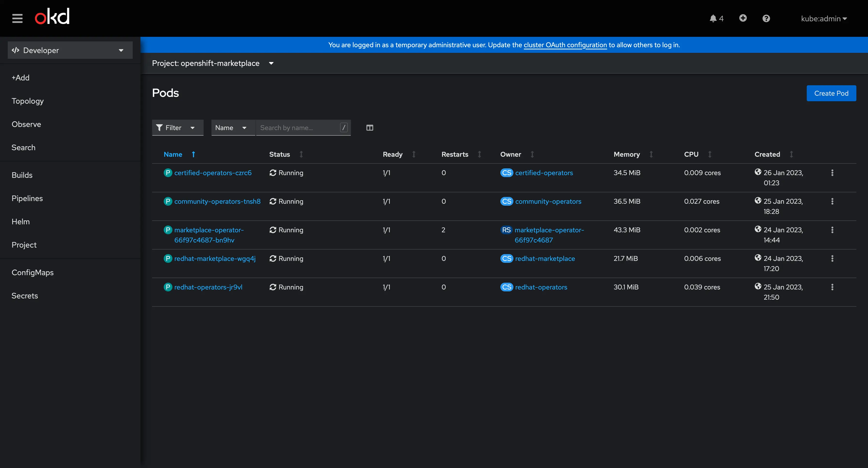Open kebab menu for community-operators-tnsh8

click(x=832, y=201)
